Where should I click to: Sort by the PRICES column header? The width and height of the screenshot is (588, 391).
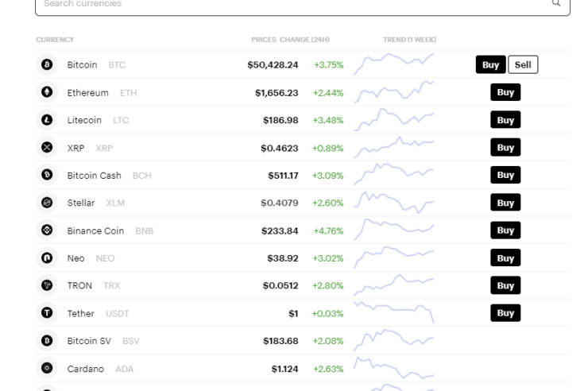click(264, 40)
